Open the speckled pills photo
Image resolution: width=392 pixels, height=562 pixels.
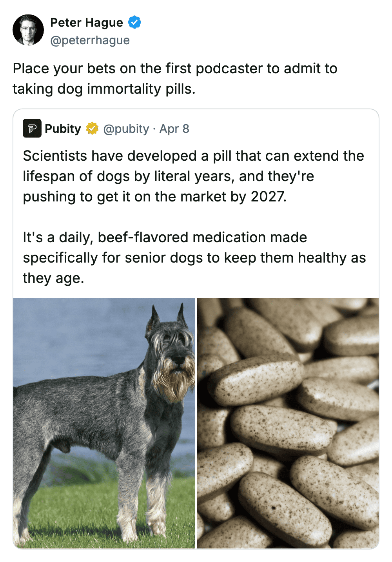tap(288, 423)
